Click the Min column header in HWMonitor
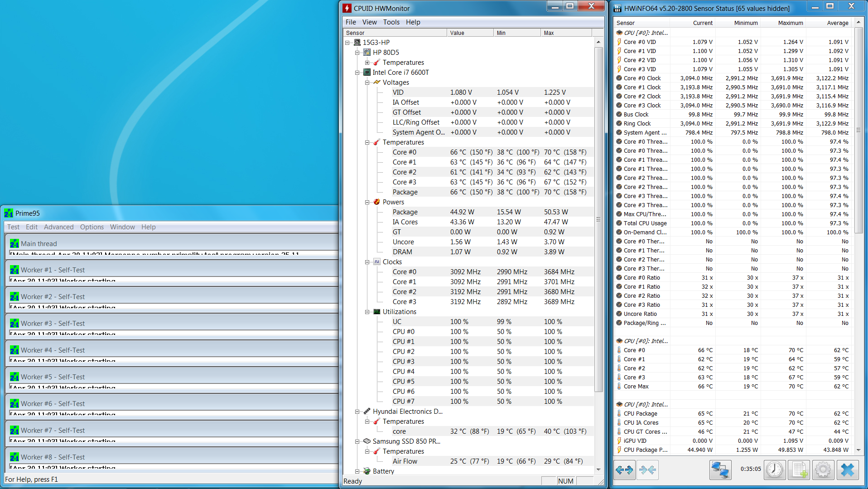 click(517, 33)
